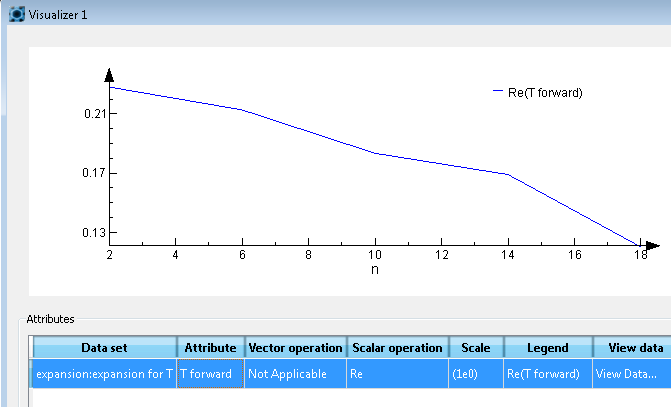Edit the Re(T forward) legend cell in table
This screenshot has height=407, width=671.
click(548, 374)
